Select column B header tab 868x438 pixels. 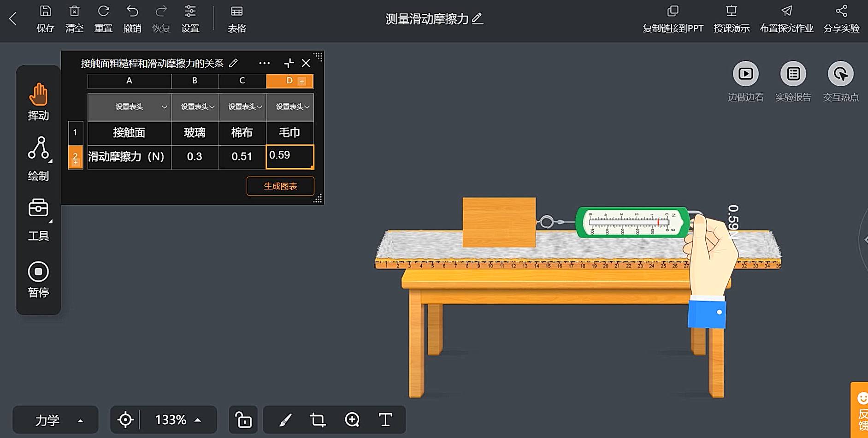(x=195, y=81)
